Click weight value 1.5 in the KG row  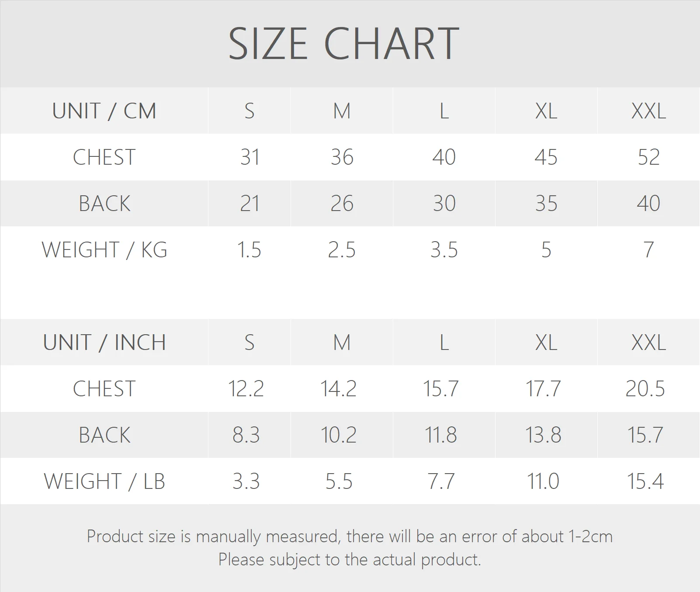coord(249,250)
